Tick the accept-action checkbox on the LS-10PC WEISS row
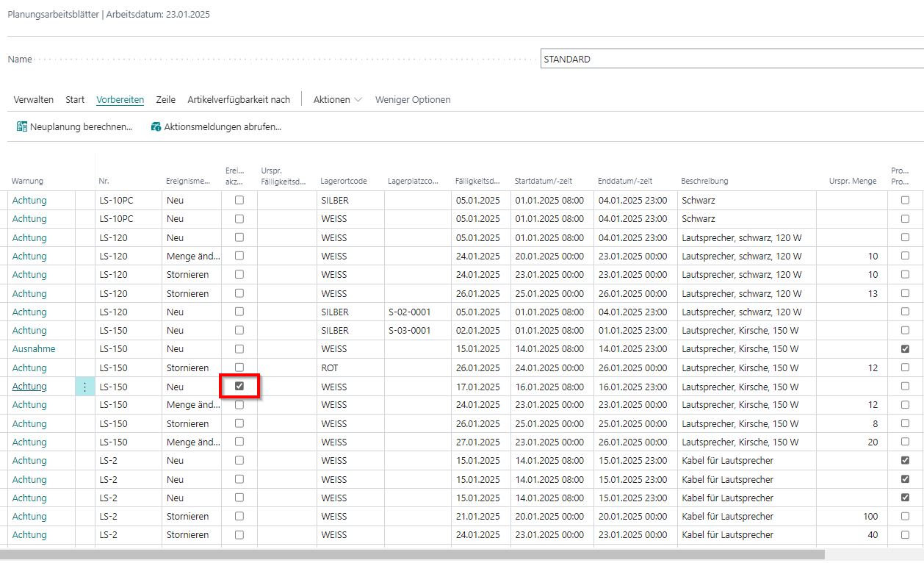 239,218
